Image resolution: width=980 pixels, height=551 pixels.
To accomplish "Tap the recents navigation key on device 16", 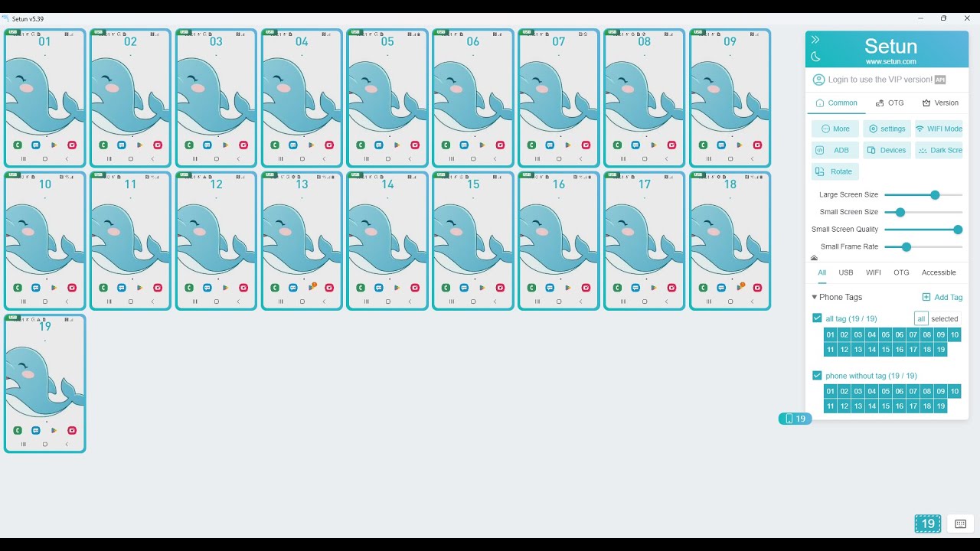I will 537,302.
